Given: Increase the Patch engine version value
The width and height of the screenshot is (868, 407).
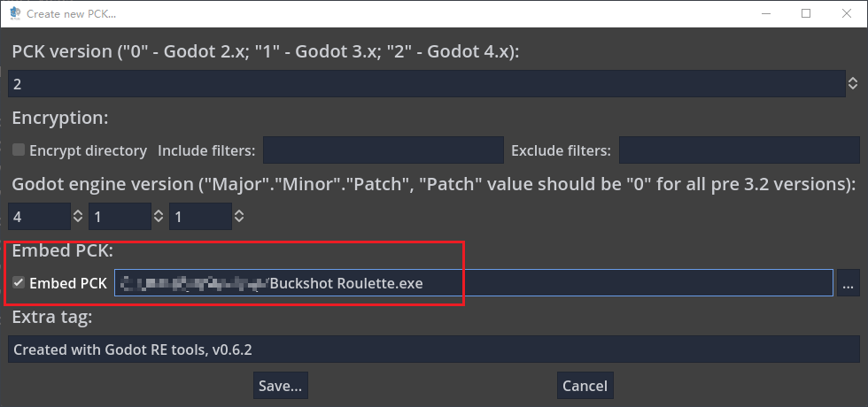Looking at the screenshot, I should click(238, 211).
